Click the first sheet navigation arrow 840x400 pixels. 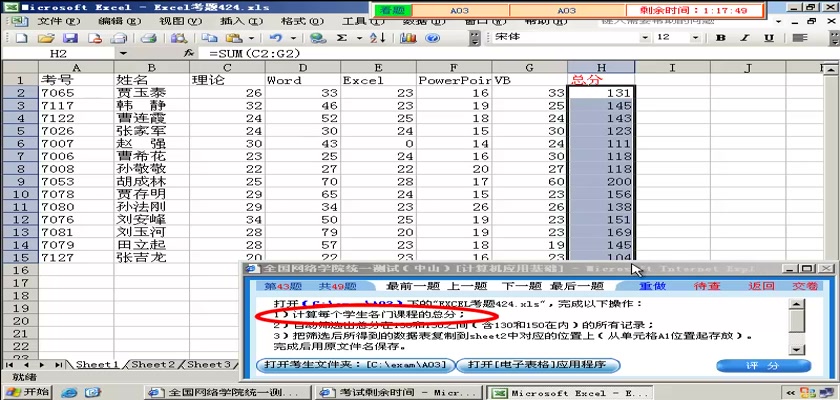tap(10, 365)
